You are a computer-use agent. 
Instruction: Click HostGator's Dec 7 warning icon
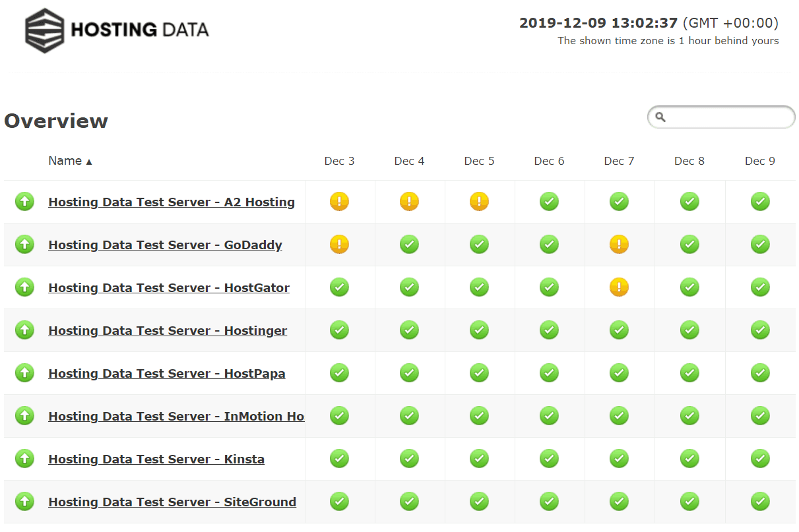click(x=619, y=287)
